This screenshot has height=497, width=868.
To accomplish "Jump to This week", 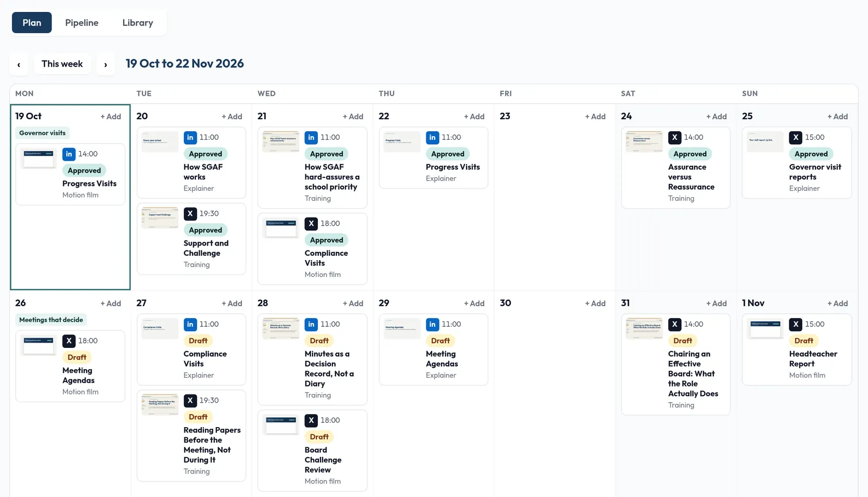I will (62, 64).
